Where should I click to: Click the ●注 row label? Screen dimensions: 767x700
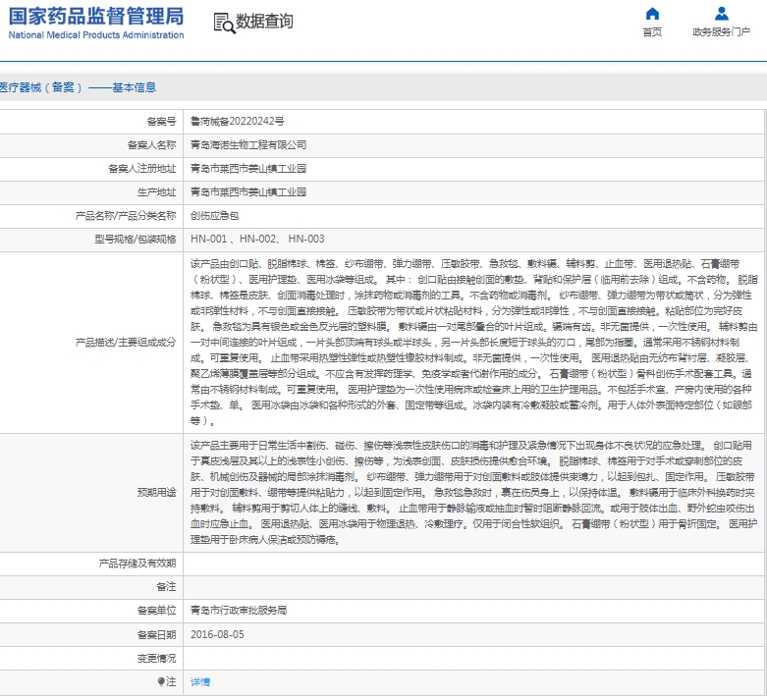(167, 681)
